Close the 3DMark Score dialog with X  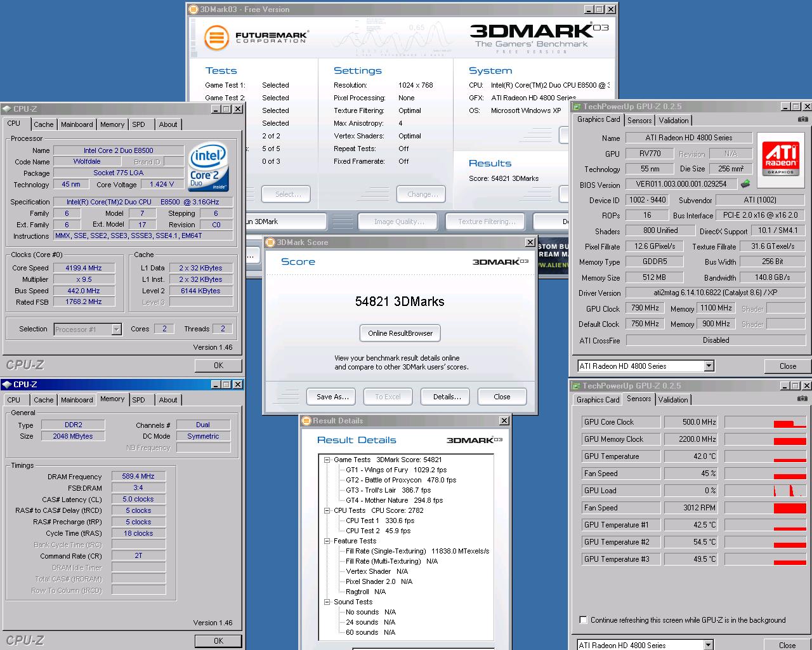(530, 242)
